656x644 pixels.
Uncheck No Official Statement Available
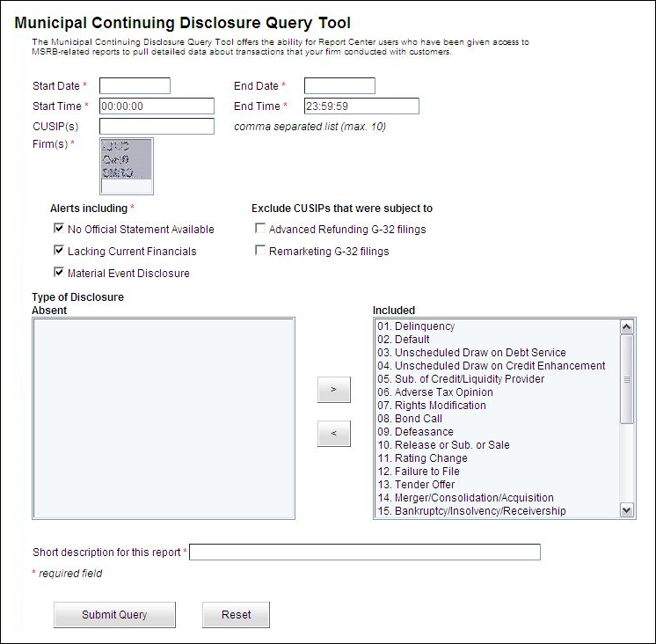[x=59, y=229]
